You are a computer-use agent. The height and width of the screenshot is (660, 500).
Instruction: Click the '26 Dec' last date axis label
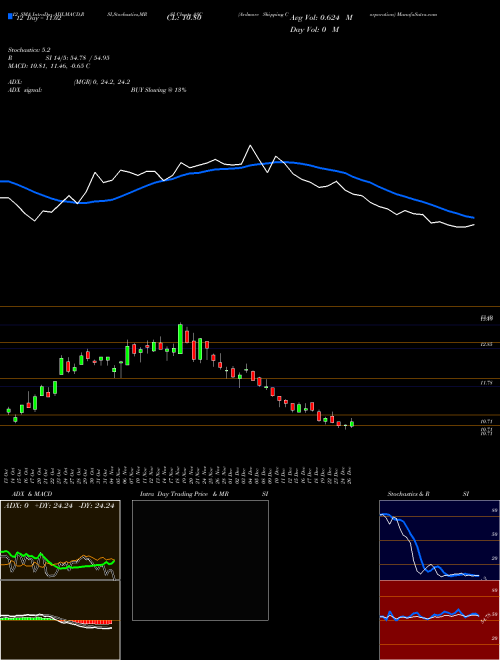[351, 475]
